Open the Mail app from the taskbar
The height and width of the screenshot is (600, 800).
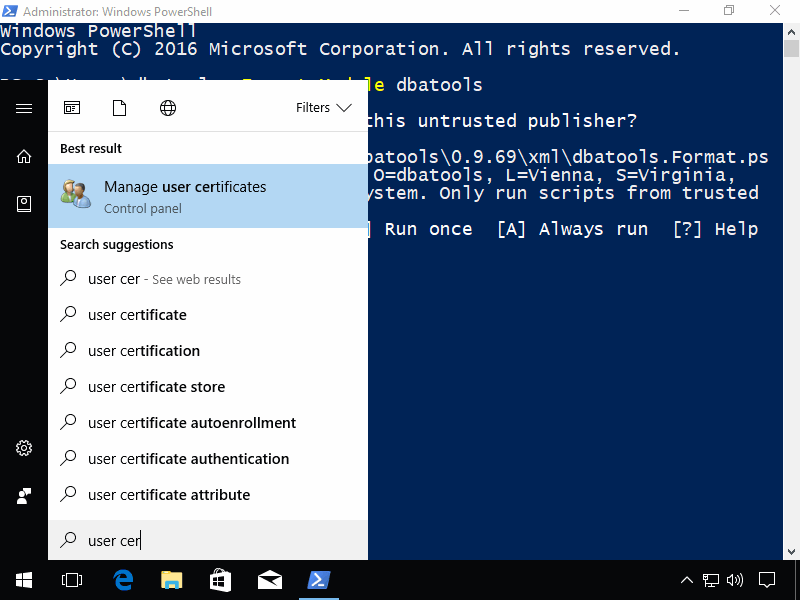(x=270, y=580)
